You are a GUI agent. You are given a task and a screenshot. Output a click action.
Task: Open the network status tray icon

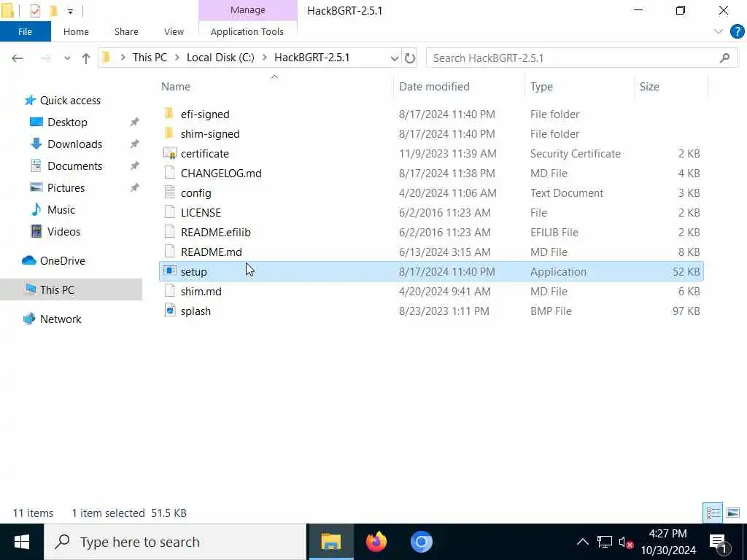pyautogui.click(x=604, y=542)
